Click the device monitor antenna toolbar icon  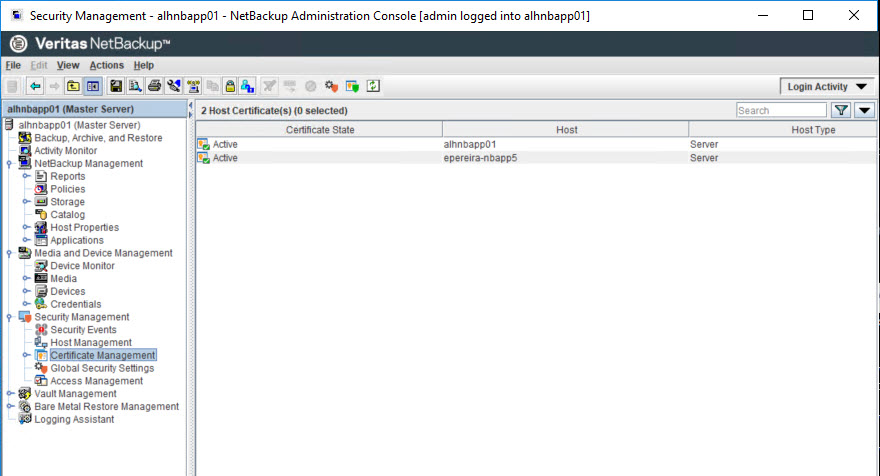pyautogui.click(x=194, y=86)
